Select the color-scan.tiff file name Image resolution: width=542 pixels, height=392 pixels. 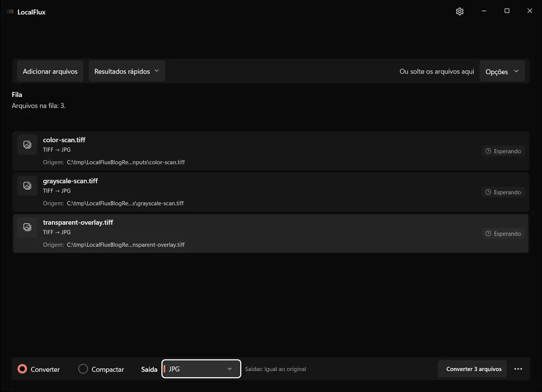[x=64, y=140]
